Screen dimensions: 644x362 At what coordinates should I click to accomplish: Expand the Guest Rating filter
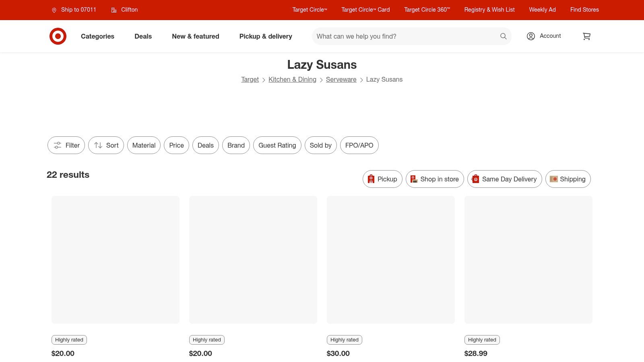click(277, 145)
